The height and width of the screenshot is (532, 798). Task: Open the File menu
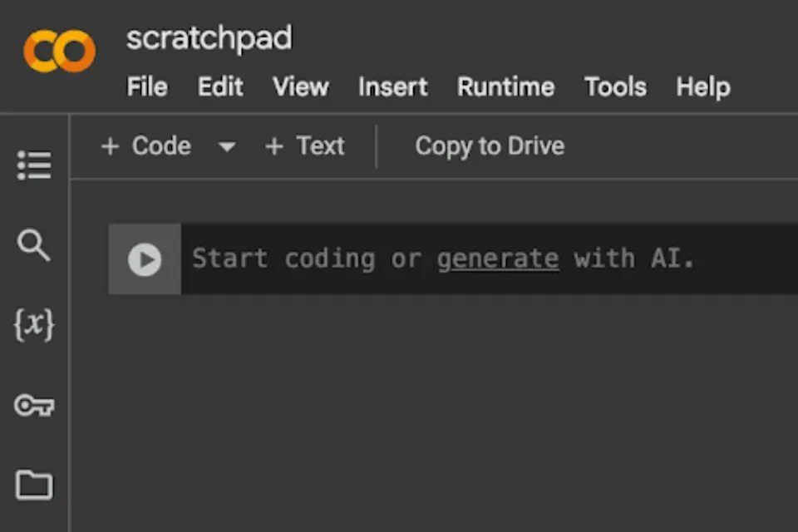point(147,86)
